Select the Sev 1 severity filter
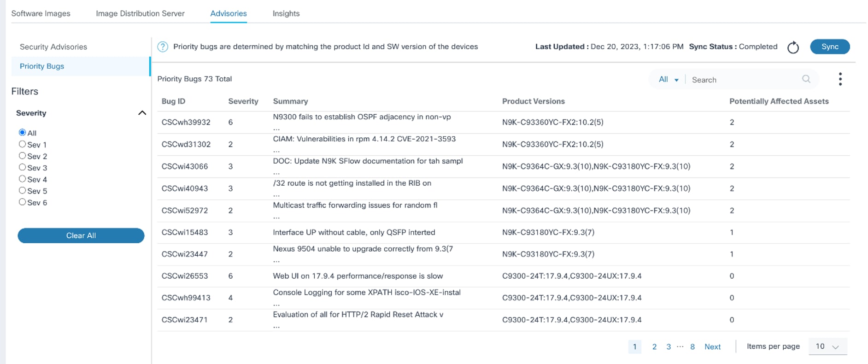The image size is (868, 364). tap(22, 144)
